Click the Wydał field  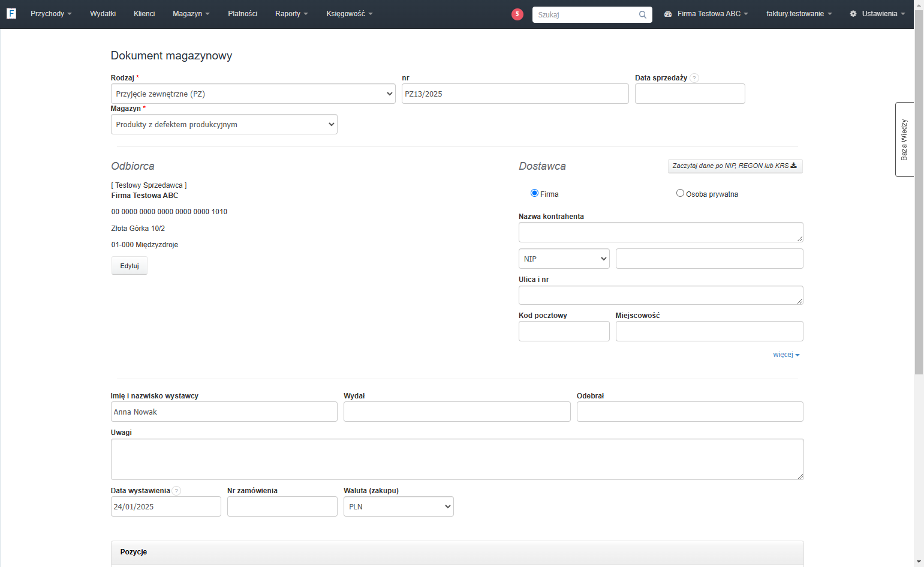coord(457,412)
